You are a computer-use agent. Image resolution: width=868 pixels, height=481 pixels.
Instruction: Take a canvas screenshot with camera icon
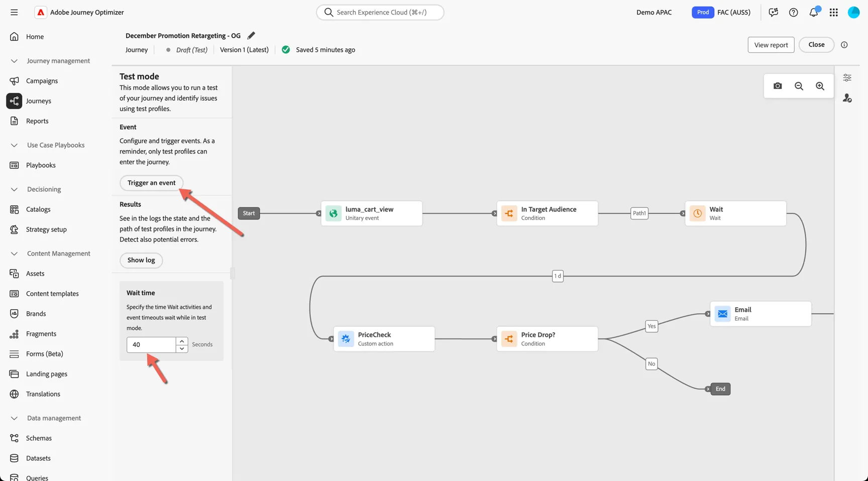pyautogui.click(x=778, y=86)
